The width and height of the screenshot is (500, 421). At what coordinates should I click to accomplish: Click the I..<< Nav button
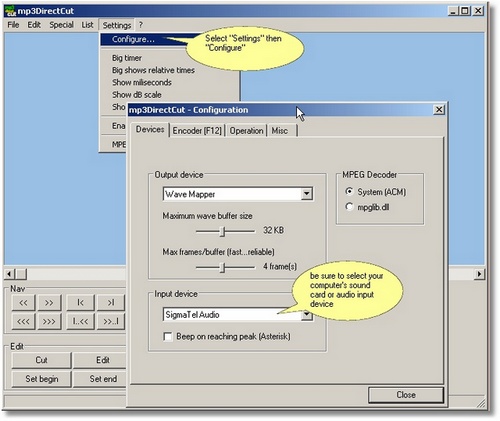(80, 322)
